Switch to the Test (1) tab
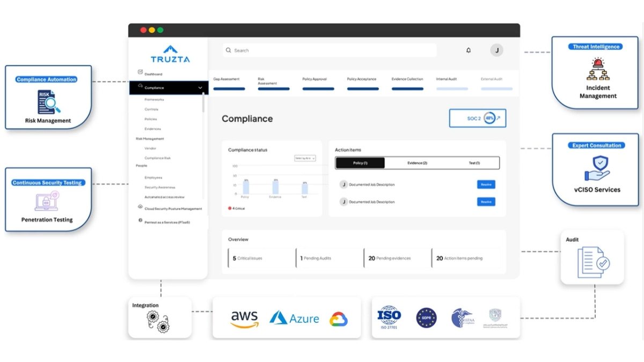This screenshot has width=644, height=362. click(474, 163)
